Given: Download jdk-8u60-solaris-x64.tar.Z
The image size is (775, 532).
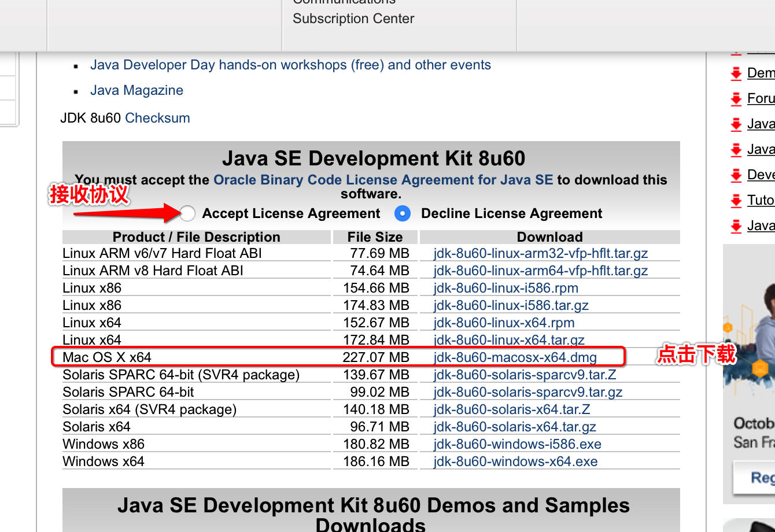Looking at the screenshot, I should tap(511, 409).
